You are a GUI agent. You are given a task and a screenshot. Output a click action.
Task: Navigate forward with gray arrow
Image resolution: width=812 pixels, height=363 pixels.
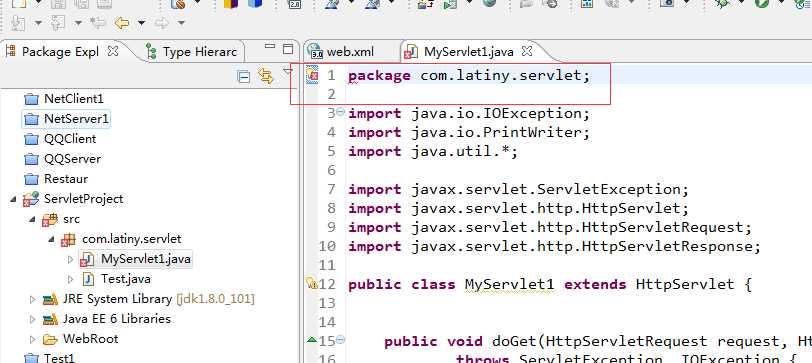[x=162, y=23]
